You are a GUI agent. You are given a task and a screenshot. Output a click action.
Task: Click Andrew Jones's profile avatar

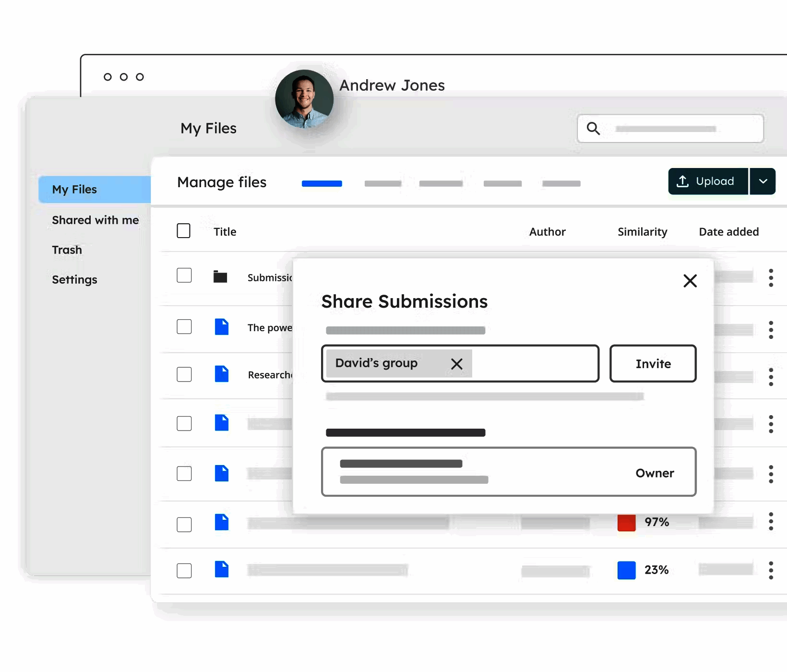pyautogui.click(x=304, y=98)
